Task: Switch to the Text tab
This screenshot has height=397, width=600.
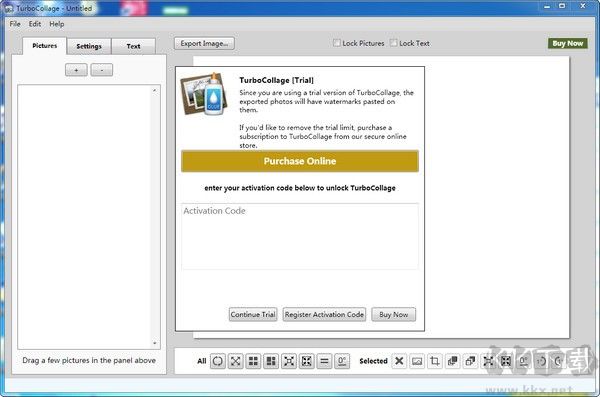Action: pyautogui.click(x=134, y=46)
